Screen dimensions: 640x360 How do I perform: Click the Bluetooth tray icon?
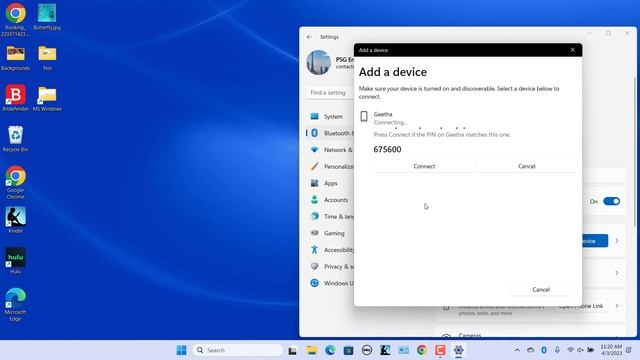point(544,350)
